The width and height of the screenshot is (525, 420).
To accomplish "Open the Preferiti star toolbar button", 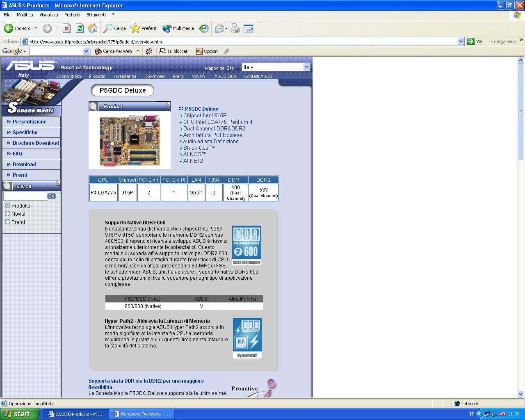I will (144, 28).
